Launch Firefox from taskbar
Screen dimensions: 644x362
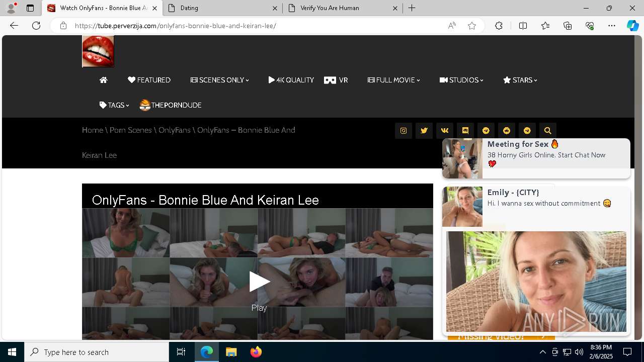coord(256,352)
